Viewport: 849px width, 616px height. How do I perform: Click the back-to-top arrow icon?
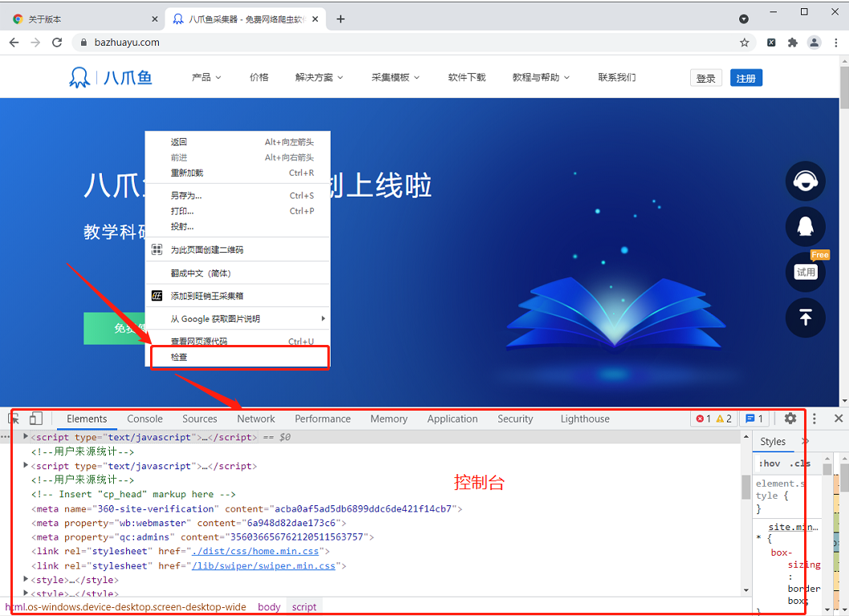tap(805, 317)
